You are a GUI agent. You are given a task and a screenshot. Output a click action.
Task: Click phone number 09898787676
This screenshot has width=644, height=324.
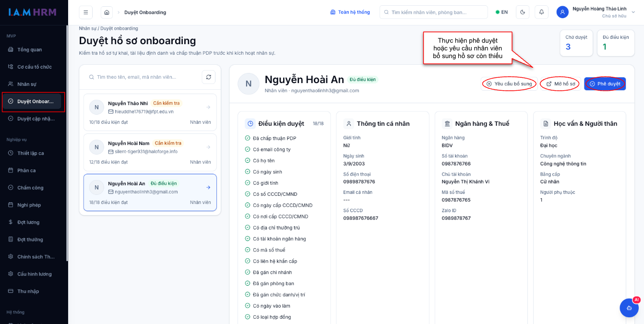[359, 182]
